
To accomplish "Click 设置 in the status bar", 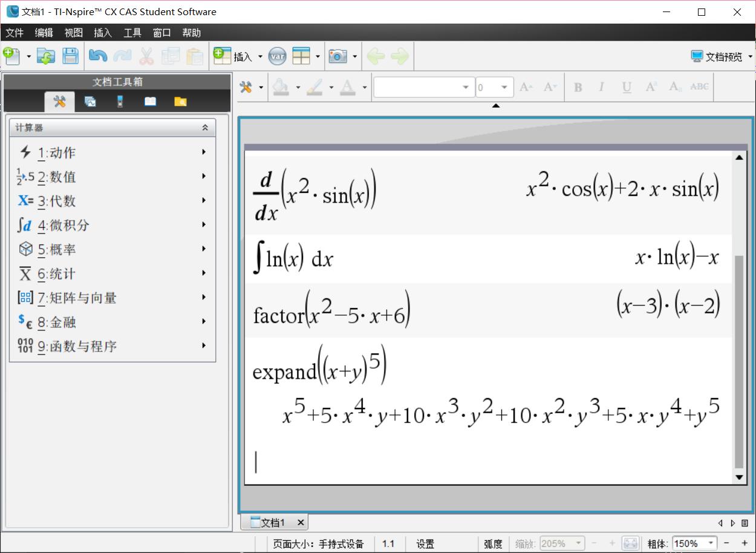I will pyautogui.click(x=425, y=543).
